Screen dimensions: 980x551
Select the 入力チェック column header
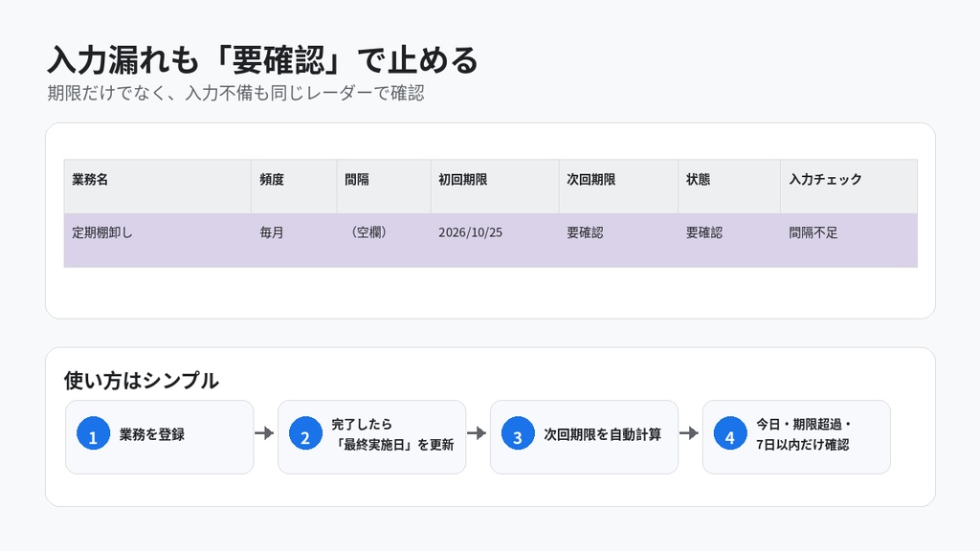click(849, 187)
